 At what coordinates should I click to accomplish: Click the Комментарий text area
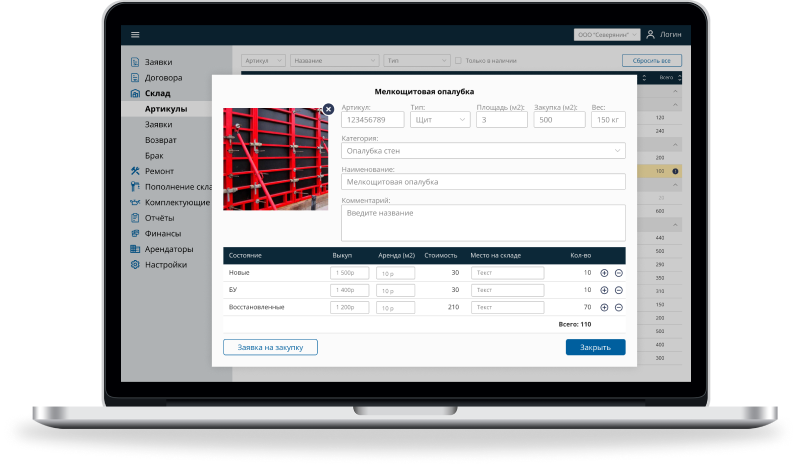[483, 222]
